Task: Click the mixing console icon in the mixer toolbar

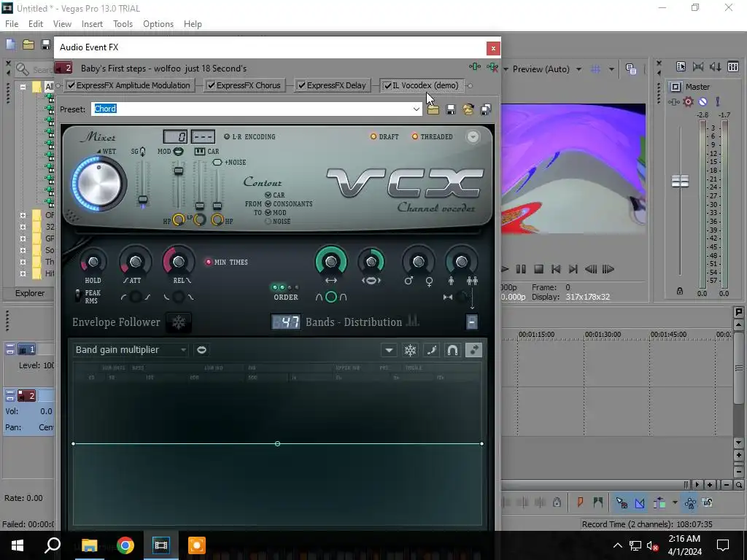Action: 733,66
